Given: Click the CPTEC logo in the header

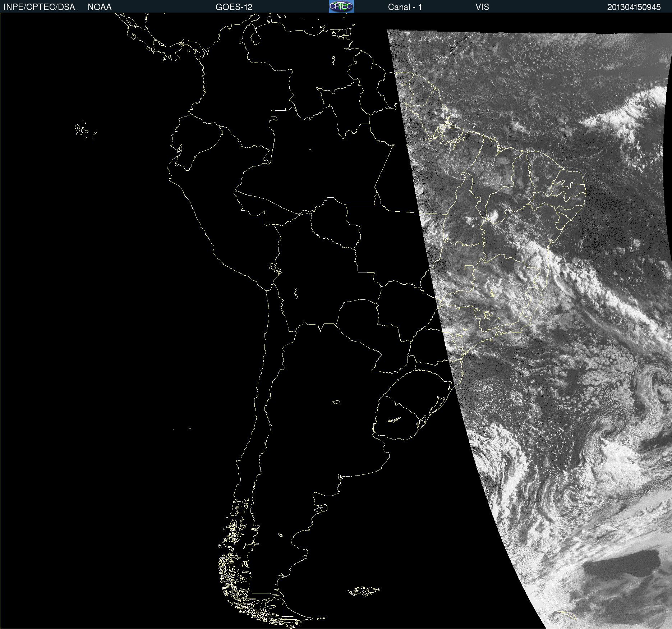Looking at the screenshot, I should [341, 6].
